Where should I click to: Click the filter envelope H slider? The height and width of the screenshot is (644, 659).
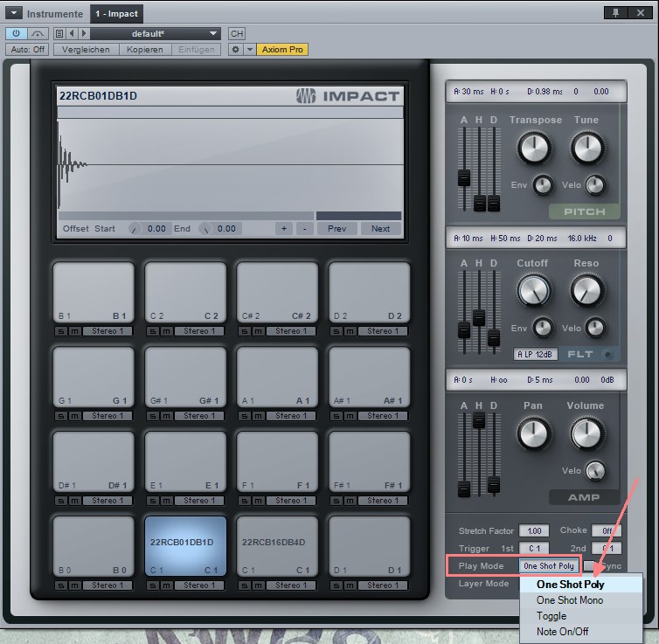tap(479, 317)
